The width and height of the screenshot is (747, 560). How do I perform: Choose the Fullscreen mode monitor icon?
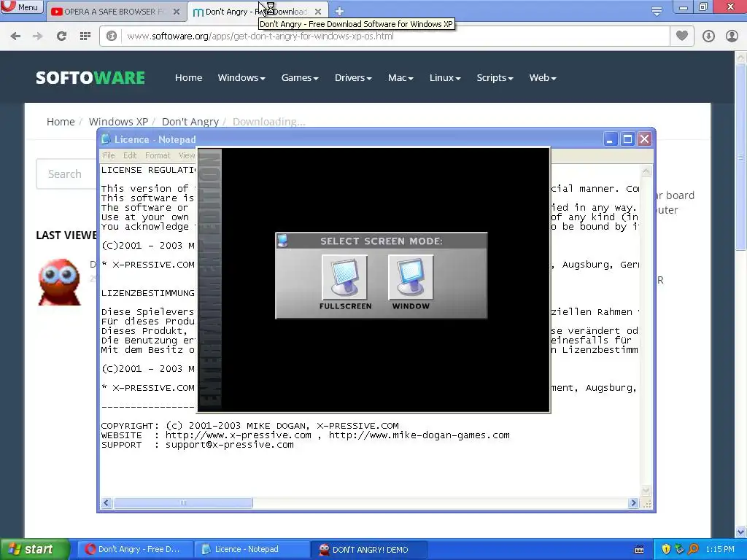tap(344, 277)
